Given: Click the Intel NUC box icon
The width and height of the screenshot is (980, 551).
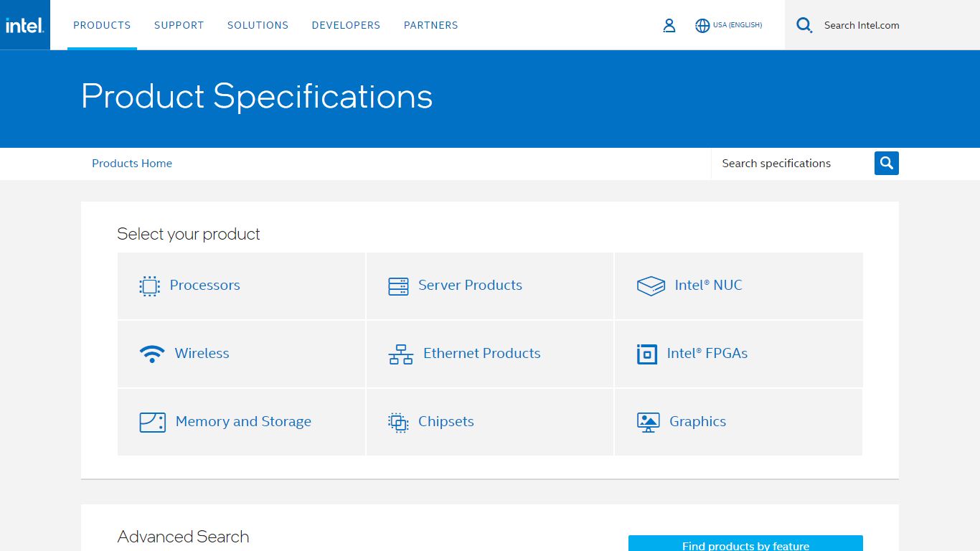Looking at the screenshot, I should (x=651, y=286).
